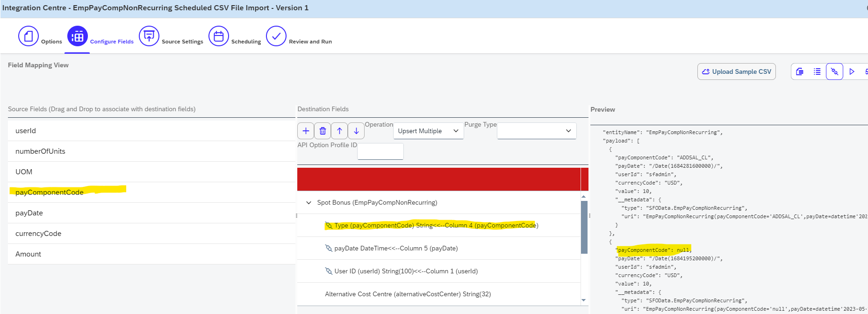This screenshot has height=314, width=868.
Task: Click the destination list scroll-down arrow
Action: click(x=584, y=300)
